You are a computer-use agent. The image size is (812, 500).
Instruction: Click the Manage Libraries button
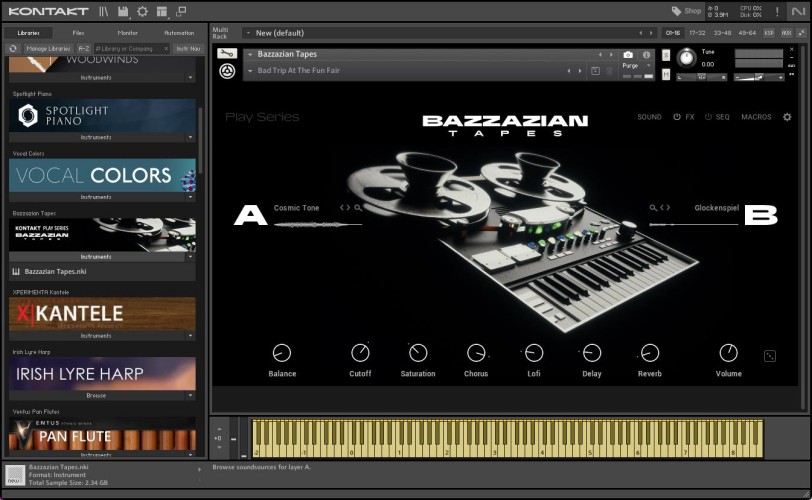47,48
